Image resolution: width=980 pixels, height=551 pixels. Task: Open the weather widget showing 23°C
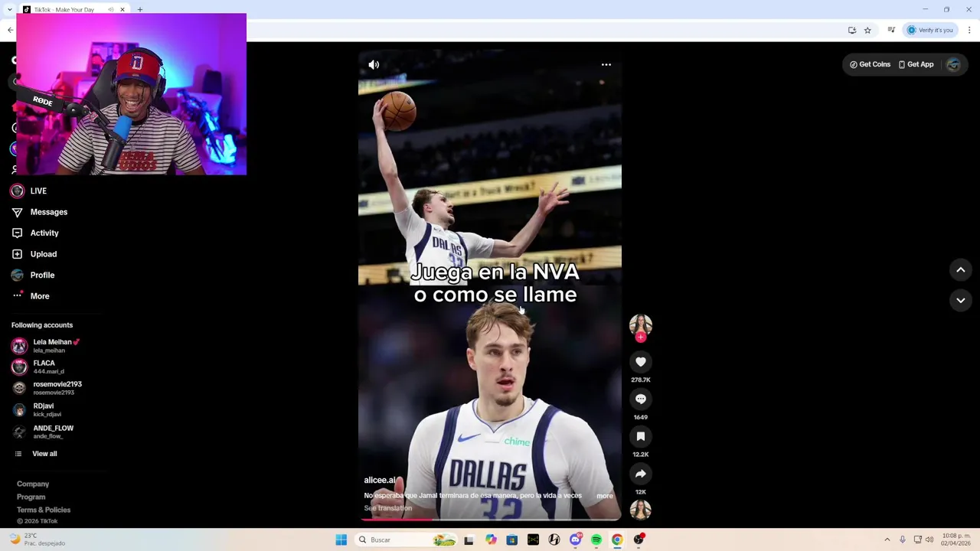pyautogui.click(x=38, y=540)
